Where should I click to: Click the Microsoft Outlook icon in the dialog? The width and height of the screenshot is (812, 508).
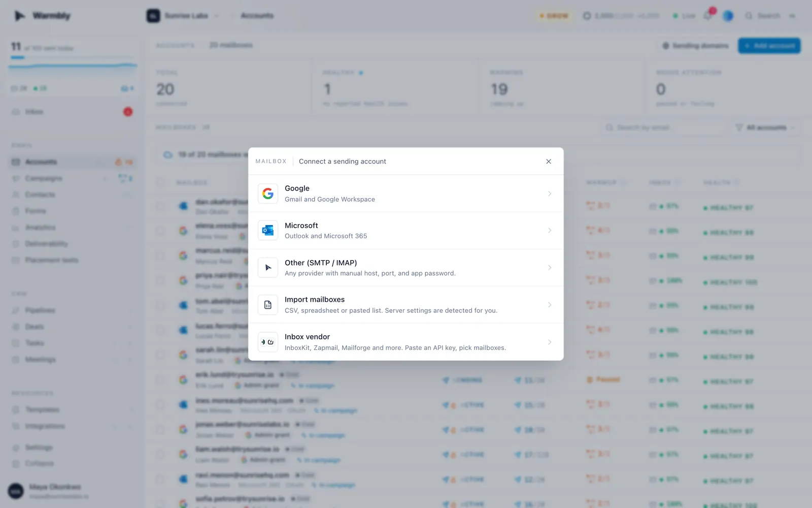tap(268, 231)
